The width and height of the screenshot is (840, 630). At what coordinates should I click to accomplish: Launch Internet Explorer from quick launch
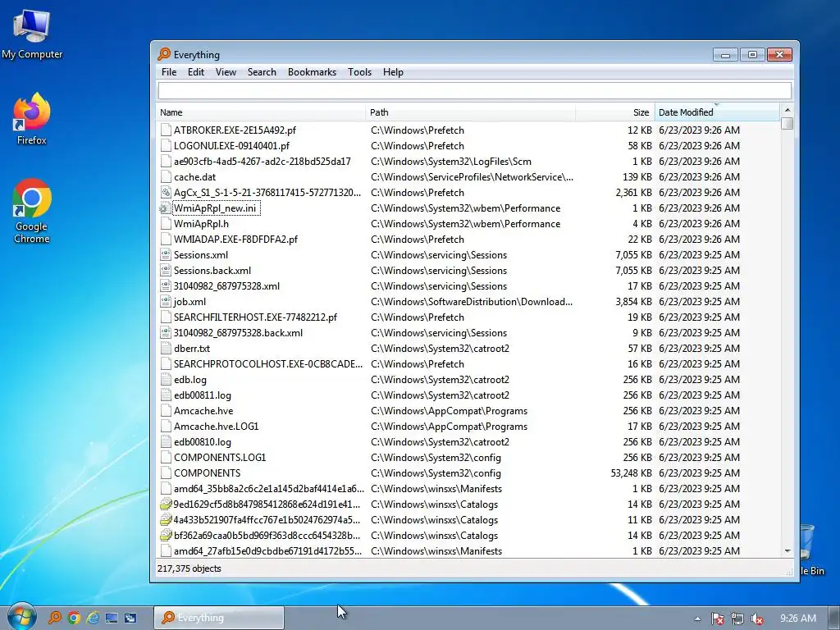click(x=93, y=618)
